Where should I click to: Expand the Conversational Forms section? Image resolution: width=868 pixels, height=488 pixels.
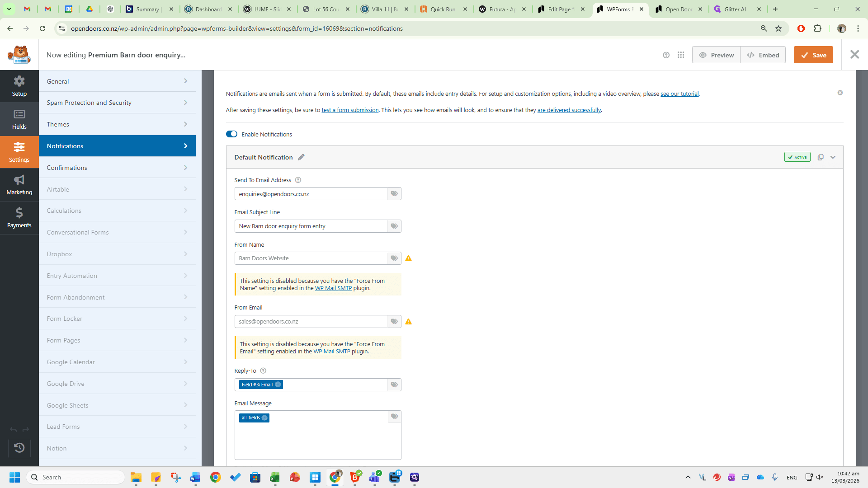(x=117, y=232)
